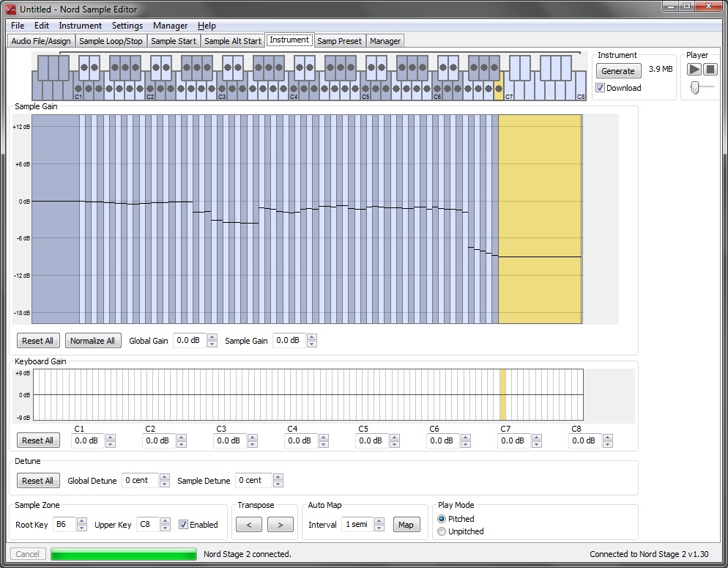Click the yellow sample zone in gain graph
Viewport: 728px width, 568px height.
click(x=540, y=218)
